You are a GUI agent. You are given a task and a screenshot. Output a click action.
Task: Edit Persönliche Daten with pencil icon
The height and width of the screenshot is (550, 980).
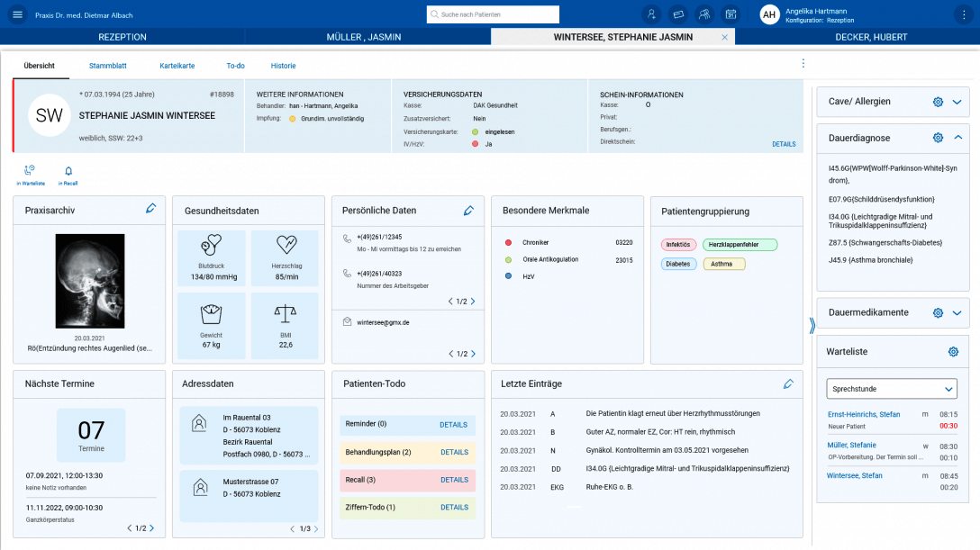click(x=468, y=210)
